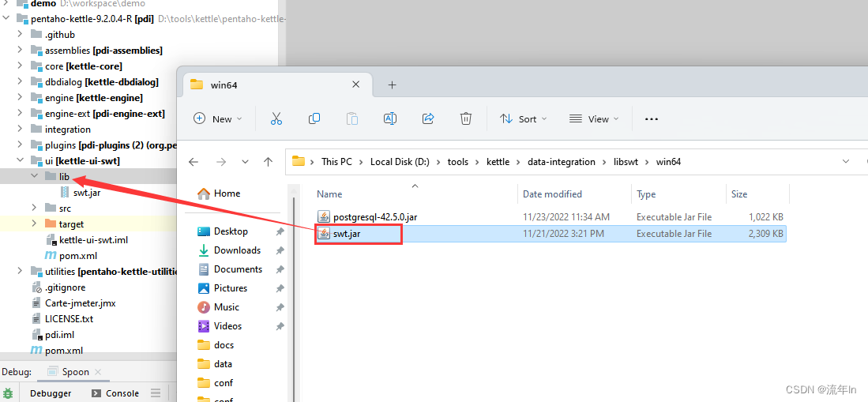Add a new Explorer tab

click(x=392, y=85)
